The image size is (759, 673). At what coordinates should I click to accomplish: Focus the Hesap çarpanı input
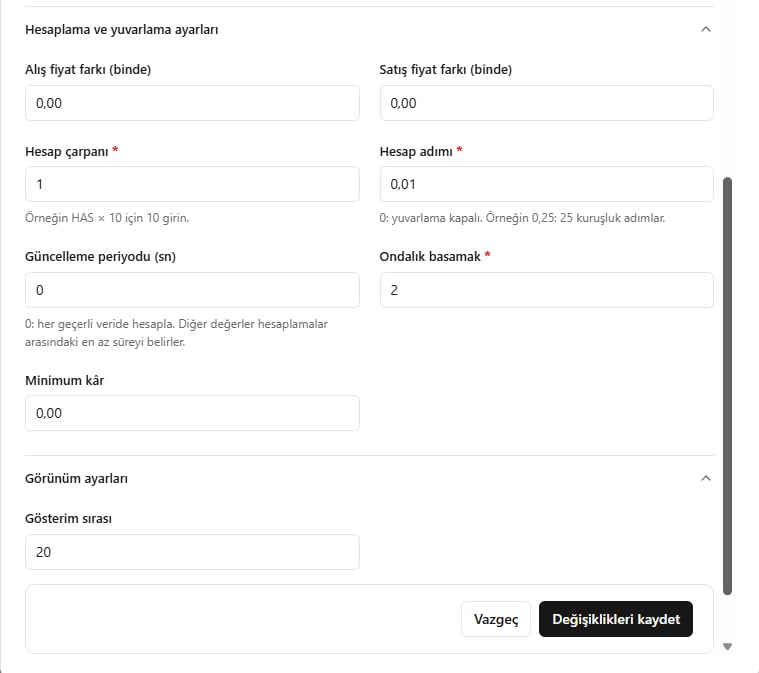point(192,184)
